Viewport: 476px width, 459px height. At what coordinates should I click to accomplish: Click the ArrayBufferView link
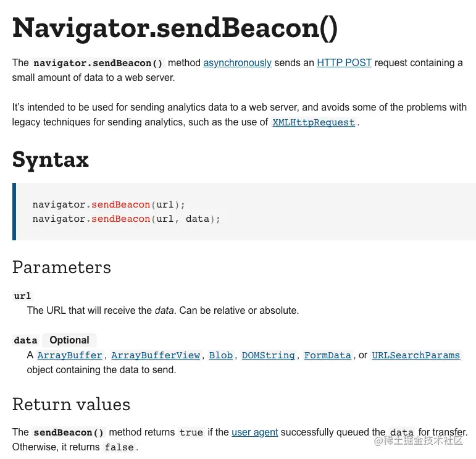pyautogui.click(x=156, y=355)
